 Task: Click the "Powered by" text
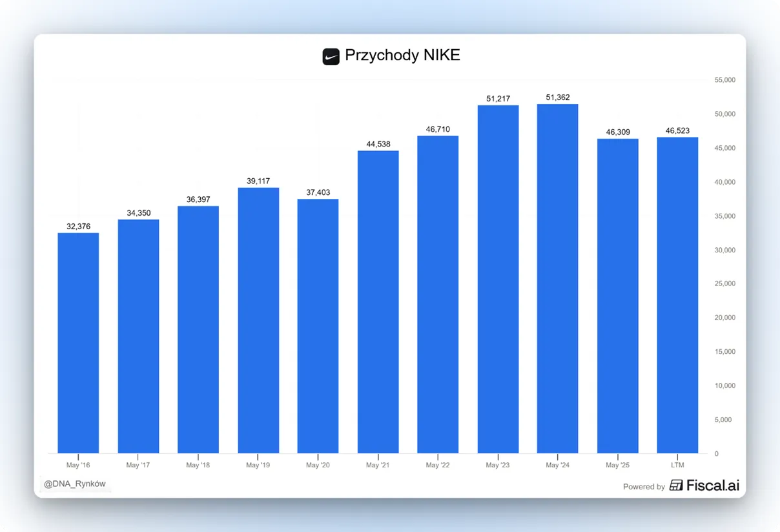click(644, 487)
